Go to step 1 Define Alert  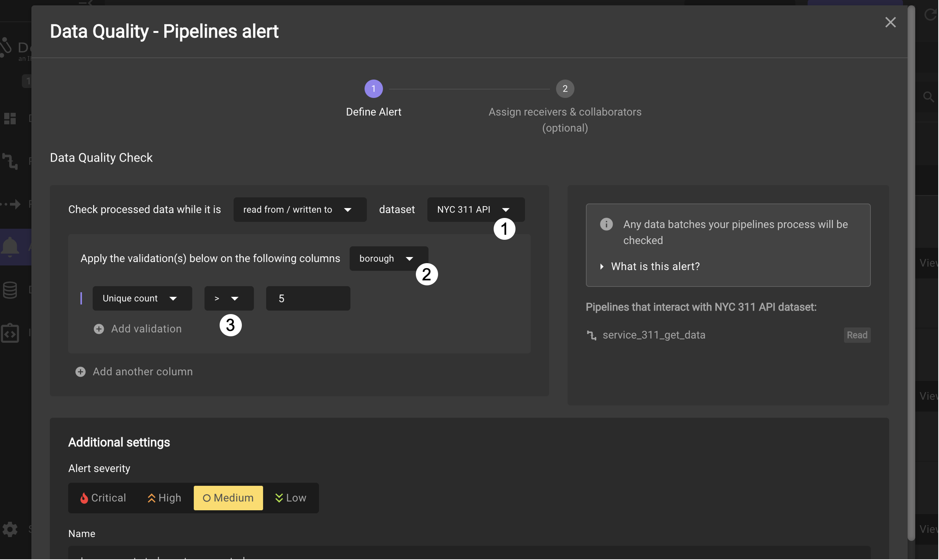[x=374, y=89]
